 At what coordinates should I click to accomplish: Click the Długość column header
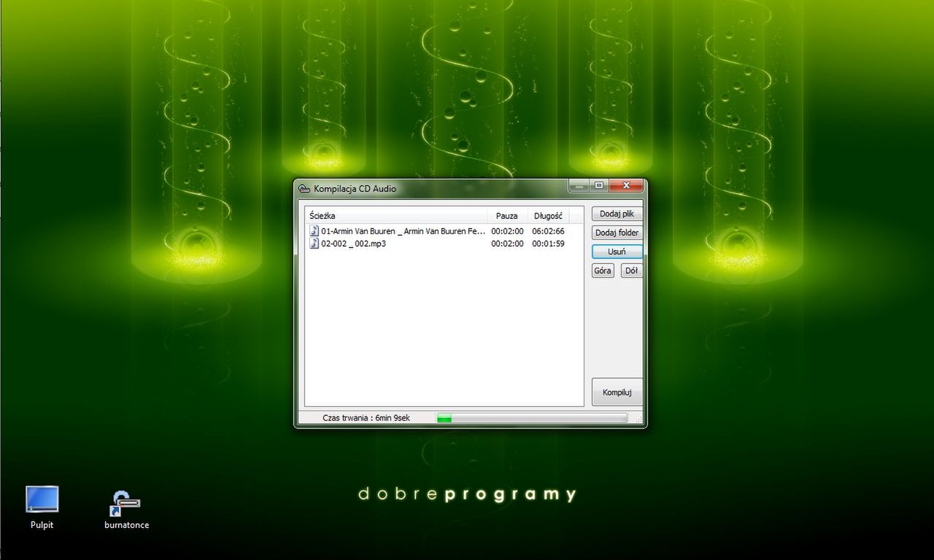click(548, 216)
